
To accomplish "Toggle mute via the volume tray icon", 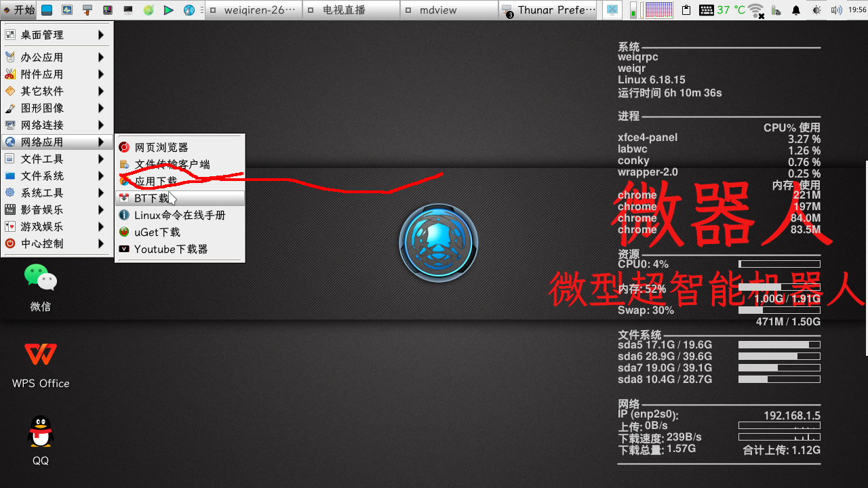I will pos(836,9).
